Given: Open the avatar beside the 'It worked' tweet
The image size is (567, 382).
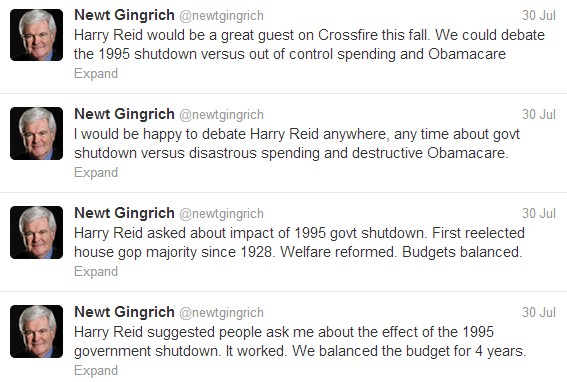Looking at the screenshot, I should [37, 332].
